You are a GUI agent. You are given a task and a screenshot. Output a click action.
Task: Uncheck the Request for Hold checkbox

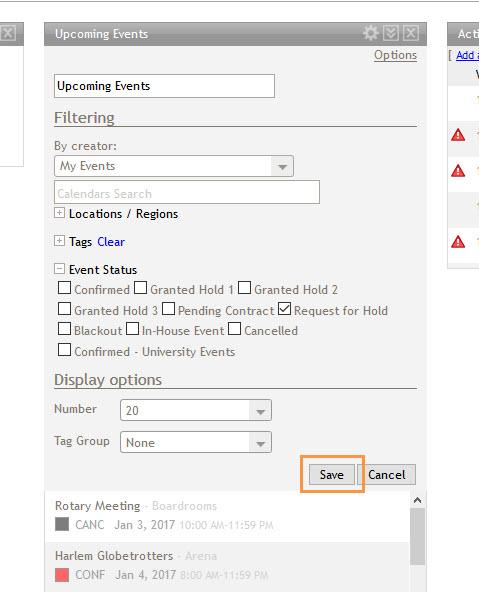click(285, 309)
